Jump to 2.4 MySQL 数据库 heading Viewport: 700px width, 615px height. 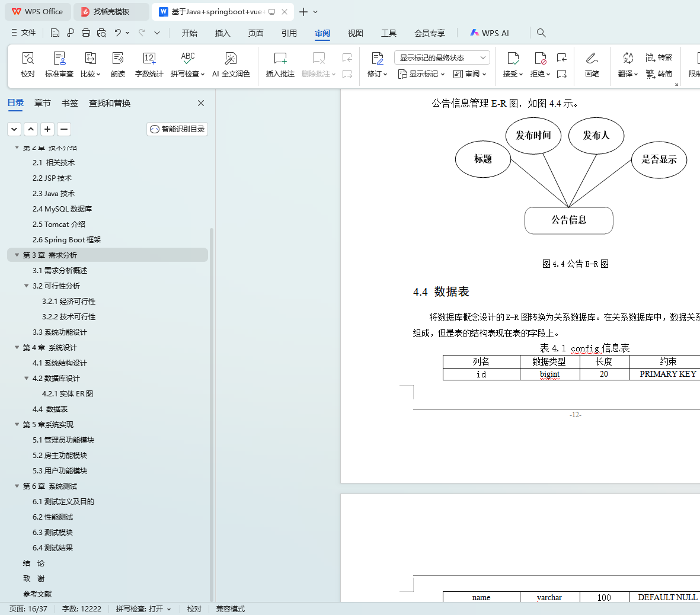click(62, 209)
